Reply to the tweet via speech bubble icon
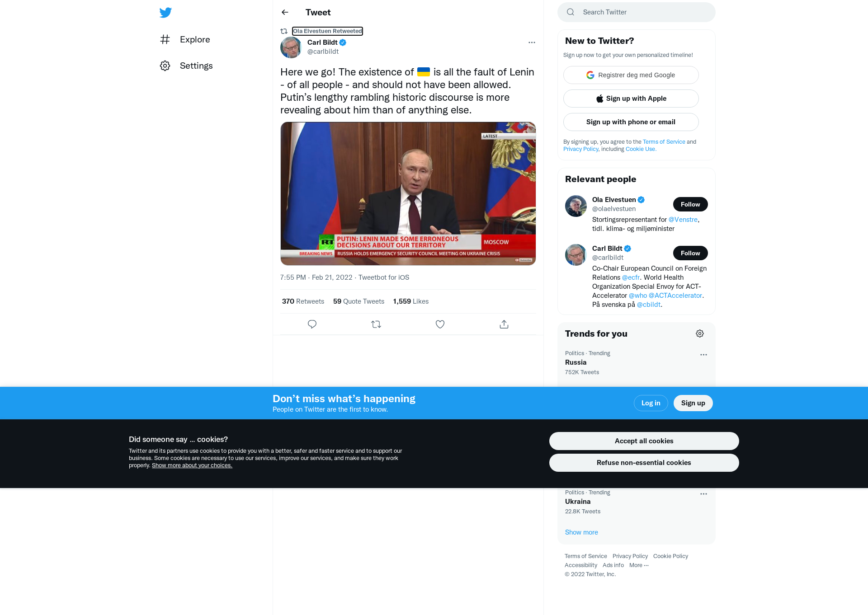Image resolution: width=868 pixels, height=615 pixels. [312, 324]
